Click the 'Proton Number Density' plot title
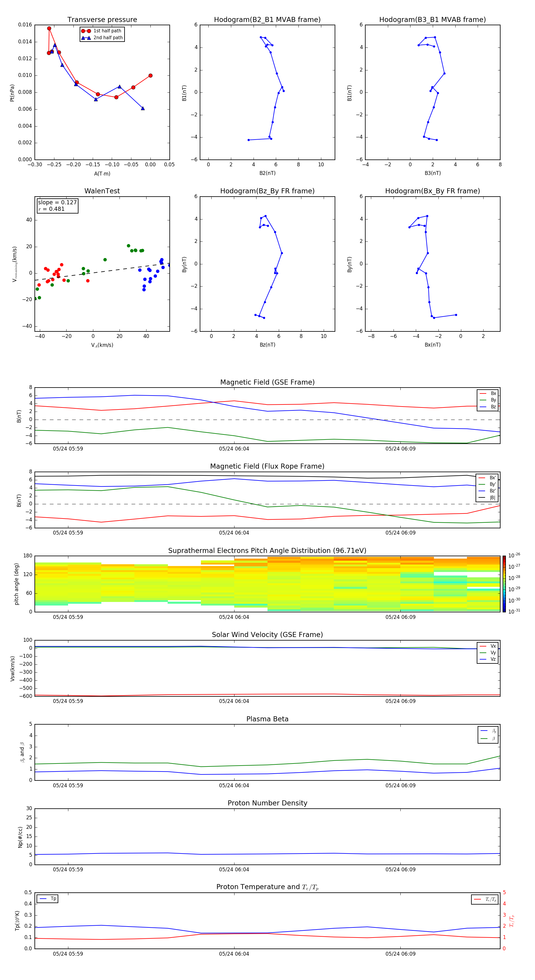This screenshot has height=980, width=535. 267,803
